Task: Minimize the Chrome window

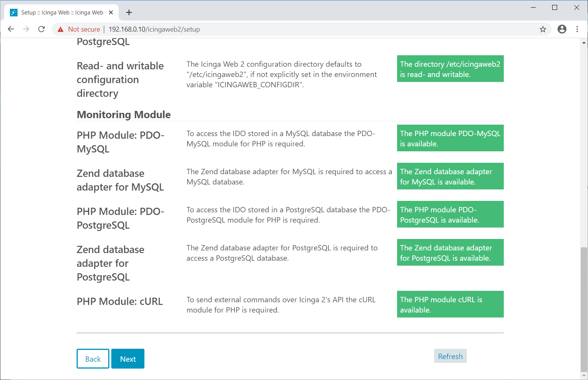Action: (534, 8)
